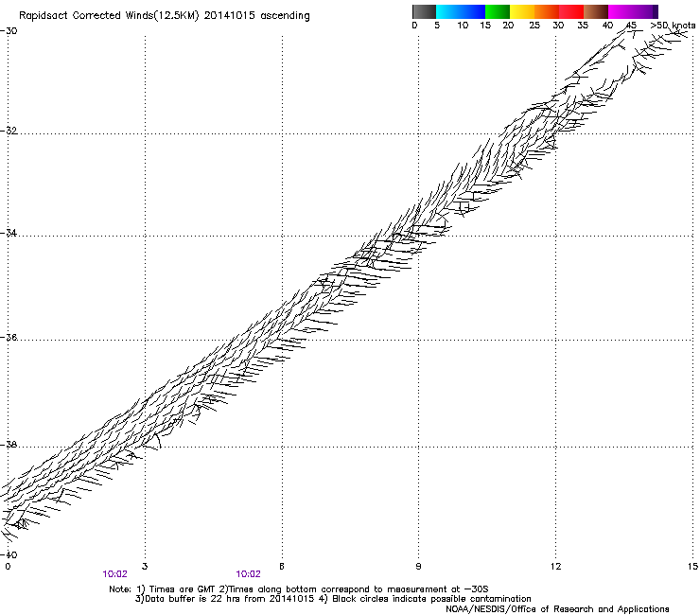Click the cyan 5-10 knots color swatch
The width and height of the screenshot is (700, 615).
(x=448, y=11)
